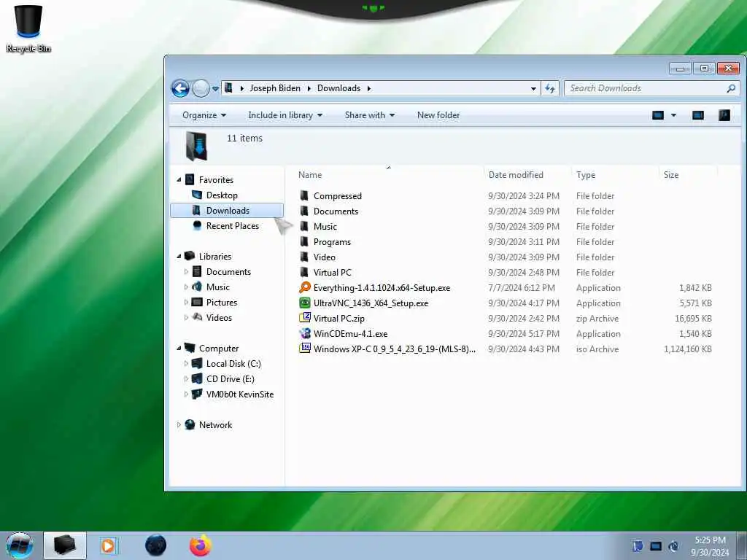Open the Share with menu

click(x=370, y=115)
